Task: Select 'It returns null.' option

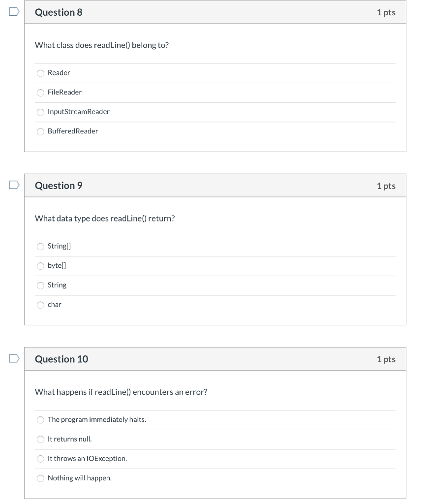Action: click(x=40, y=439)
